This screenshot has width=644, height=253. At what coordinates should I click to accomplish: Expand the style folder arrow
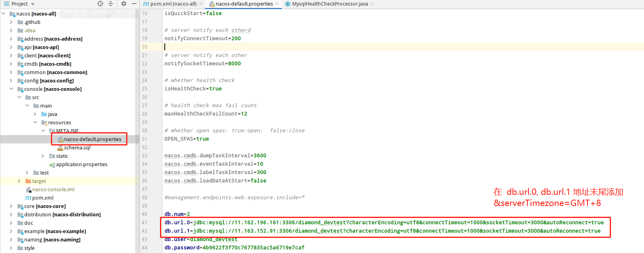coord(11,248)
